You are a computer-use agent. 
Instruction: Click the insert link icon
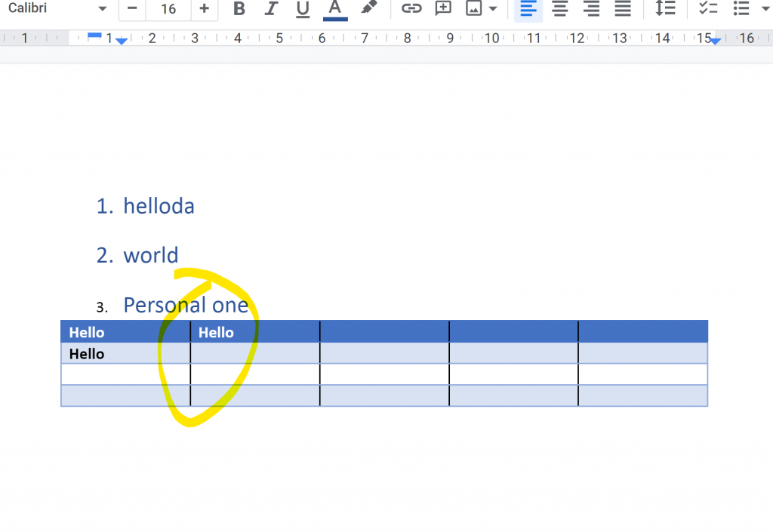pos(411,9)
